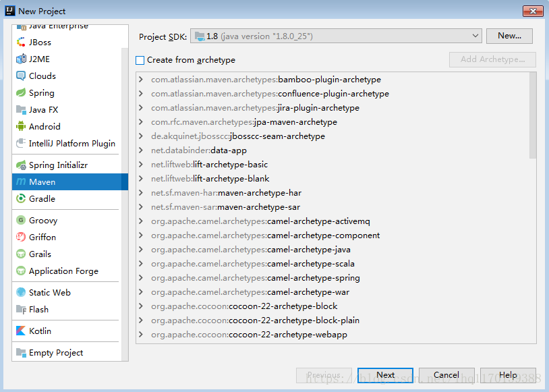
Task: Click the Previous button
Action: click(324, 375)
